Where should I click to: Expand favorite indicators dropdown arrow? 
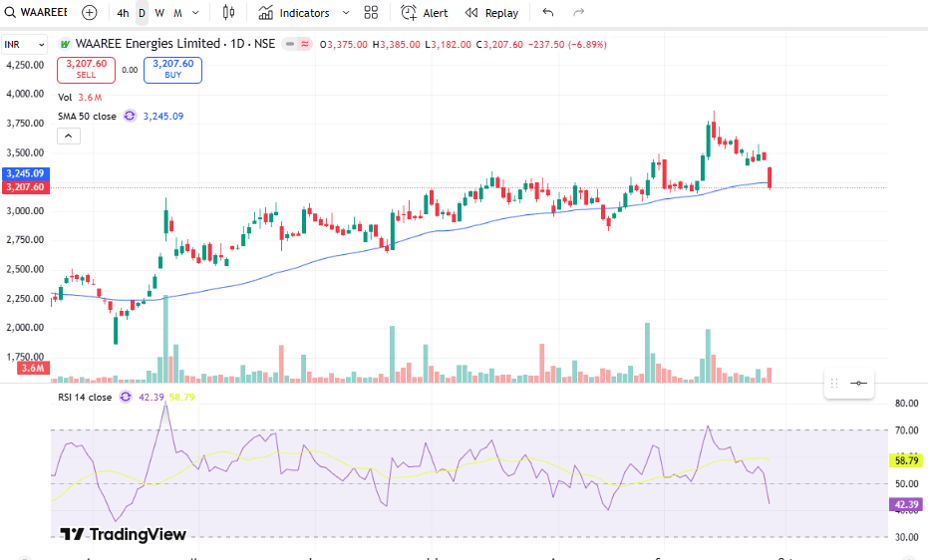[x=346, y=13]
